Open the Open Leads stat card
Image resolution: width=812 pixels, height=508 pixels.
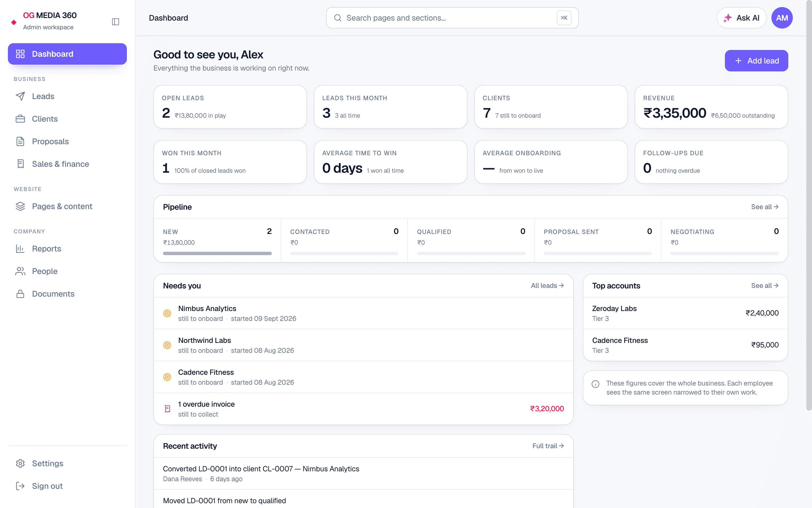point(230,107)
